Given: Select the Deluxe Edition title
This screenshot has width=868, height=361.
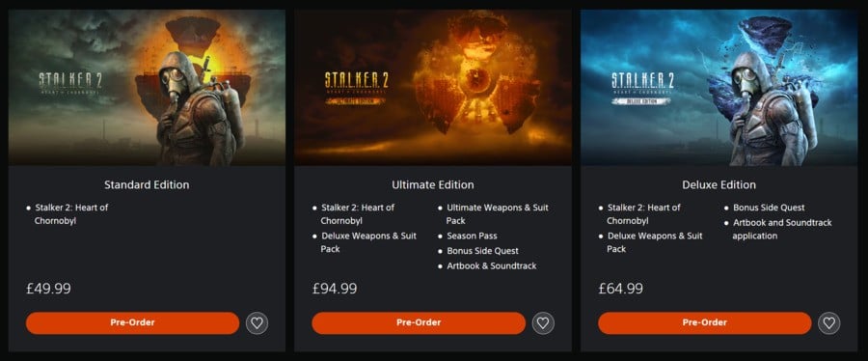Looking at the screenshot, I should (x=719, y=184).
